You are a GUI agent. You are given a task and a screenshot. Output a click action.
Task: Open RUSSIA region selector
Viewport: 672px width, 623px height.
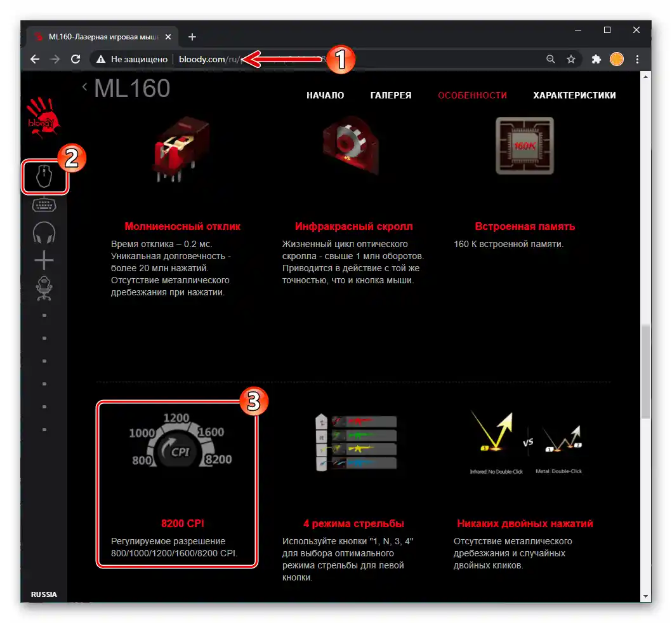44,594
